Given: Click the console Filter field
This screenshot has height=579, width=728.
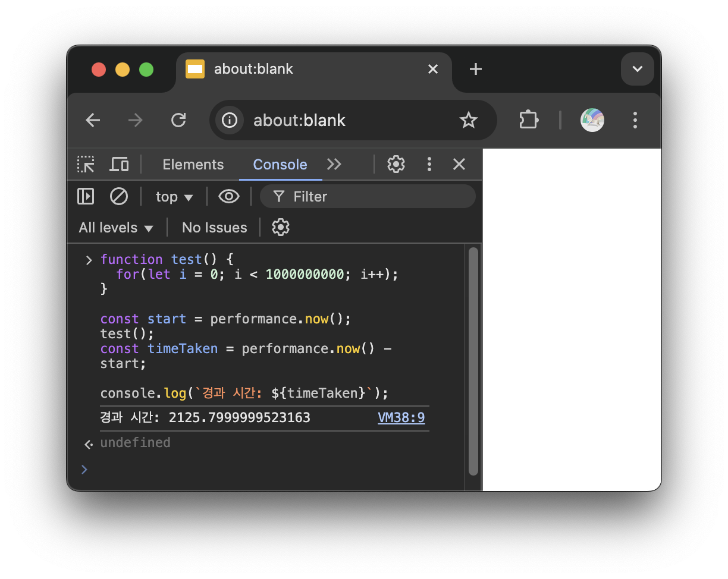Looking at the screenshot, I should 368,197.
